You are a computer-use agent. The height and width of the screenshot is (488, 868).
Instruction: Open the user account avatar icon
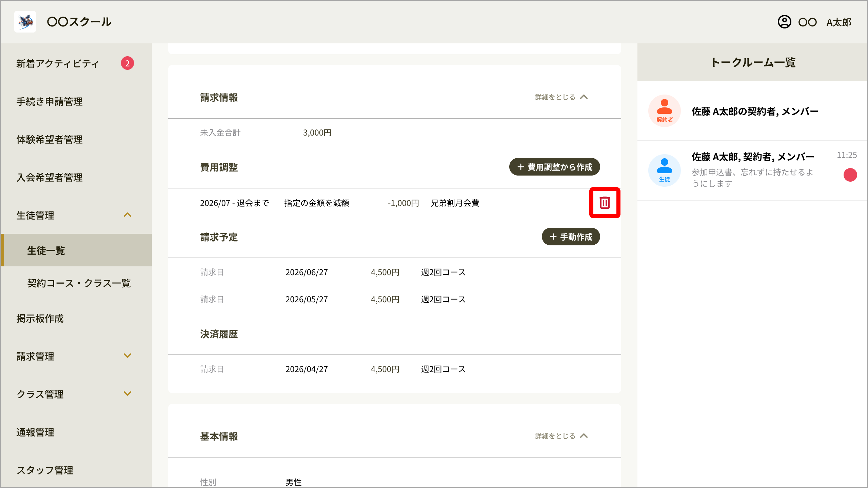click(784, 22)
